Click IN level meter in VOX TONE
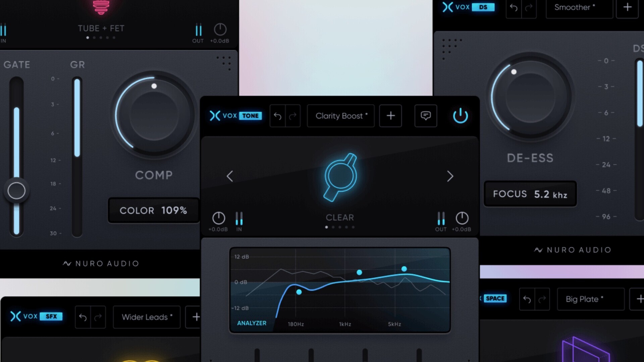The height and width of the screenshot is (362, 644). [x=239, y=218]
